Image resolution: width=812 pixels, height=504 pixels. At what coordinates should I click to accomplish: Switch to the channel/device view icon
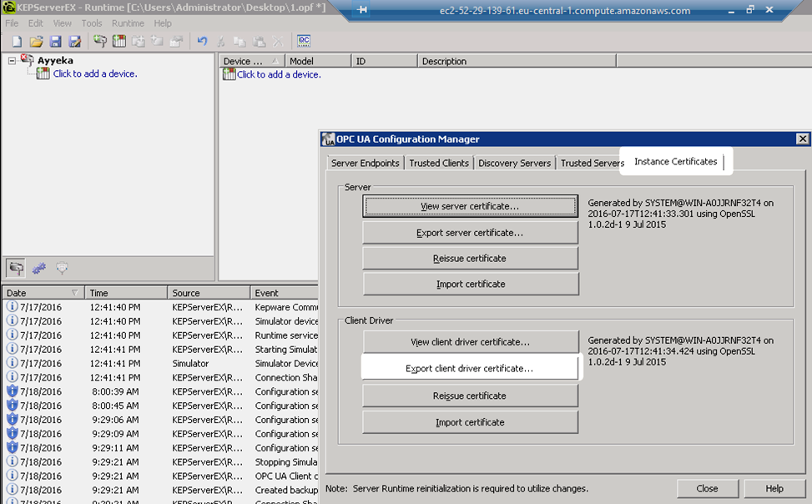pos(16,268)
